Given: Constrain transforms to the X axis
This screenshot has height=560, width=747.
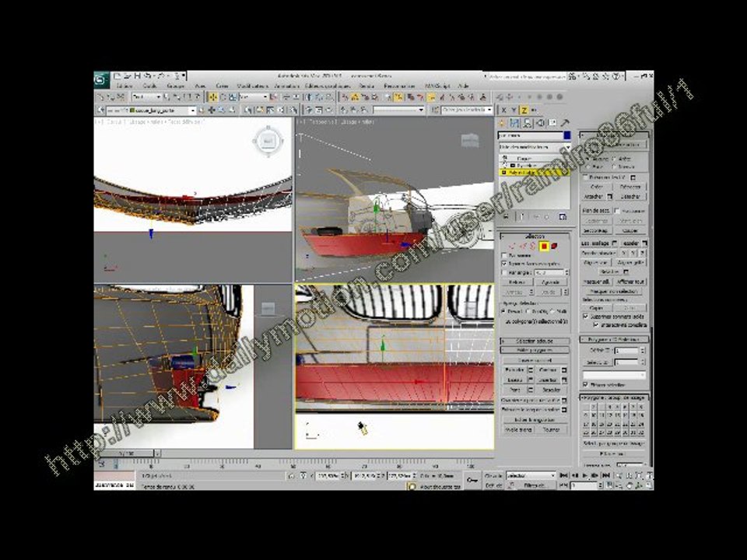Looking at the screenshot, I should tap(504, 110).
